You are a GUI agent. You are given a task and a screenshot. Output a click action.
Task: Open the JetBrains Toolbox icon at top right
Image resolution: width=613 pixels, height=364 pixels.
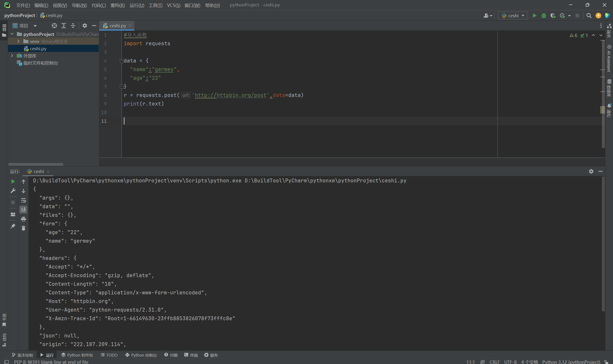click(x=607, y=16)
